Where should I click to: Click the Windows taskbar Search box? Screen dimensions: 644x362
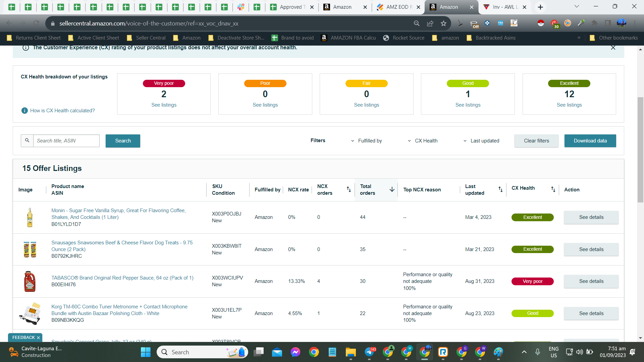(202, 352)
